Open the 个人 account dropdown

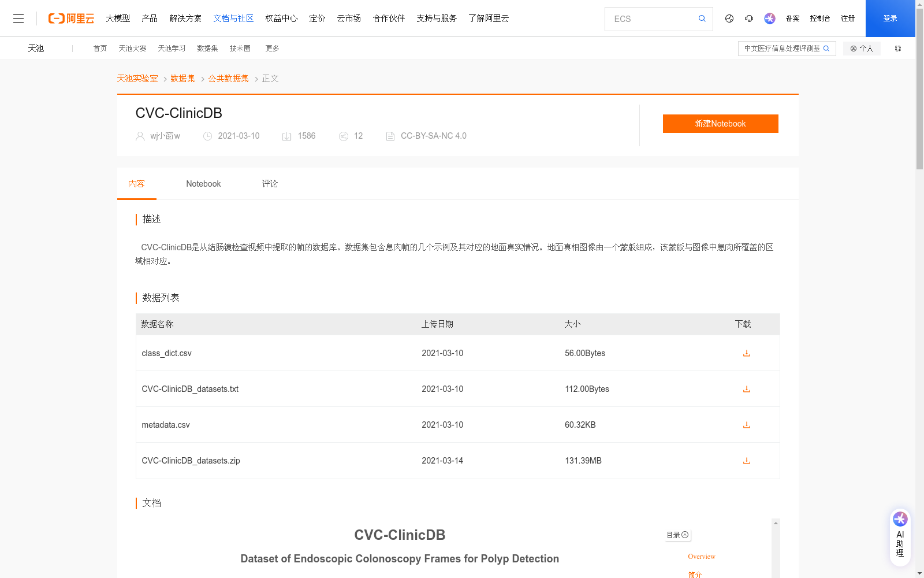tap(862, 49)
